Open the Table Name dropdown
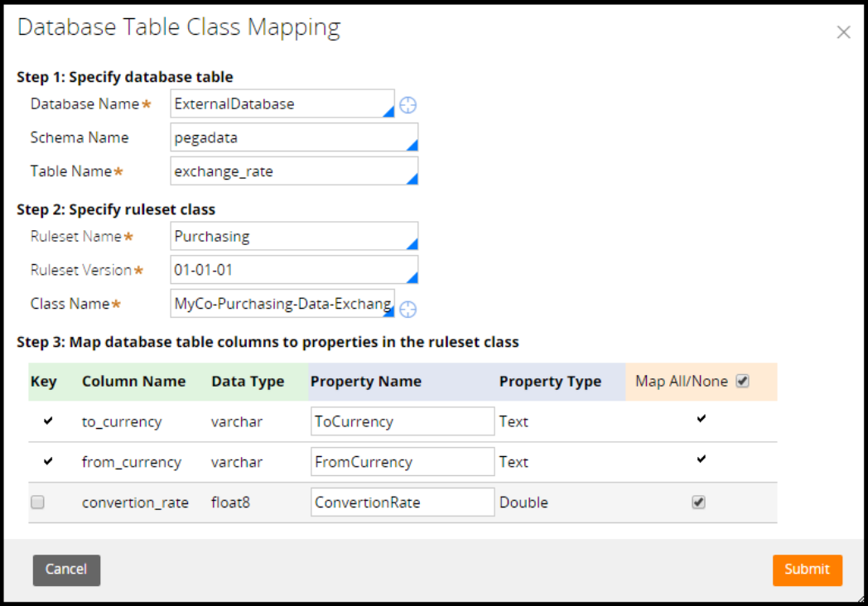Screen dimensions: 868x606 [x=294, y=171]
